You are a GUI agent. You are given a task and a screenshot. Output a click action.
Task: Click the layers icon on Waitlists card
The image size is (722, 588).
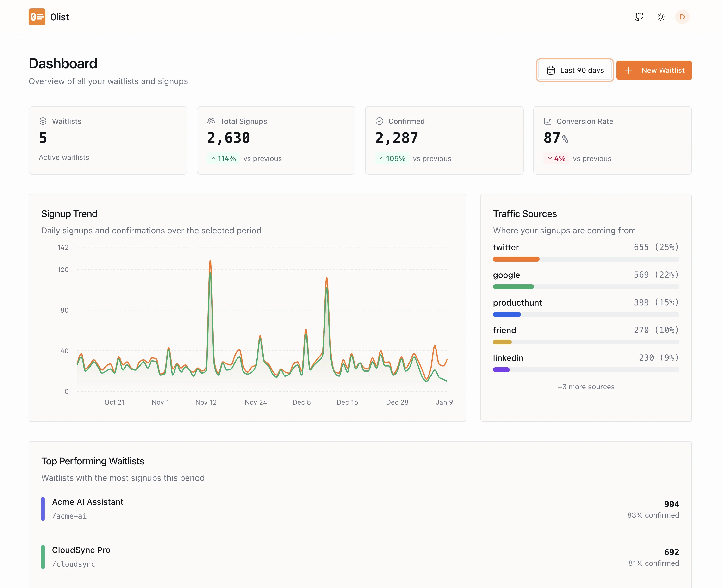(x=43, y=121)
